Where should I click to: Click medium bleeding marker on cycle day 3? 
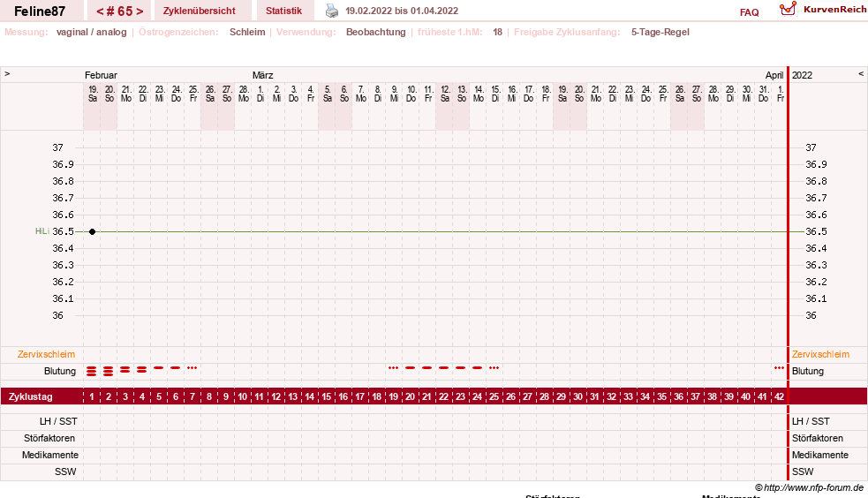[x=125, y=369]
